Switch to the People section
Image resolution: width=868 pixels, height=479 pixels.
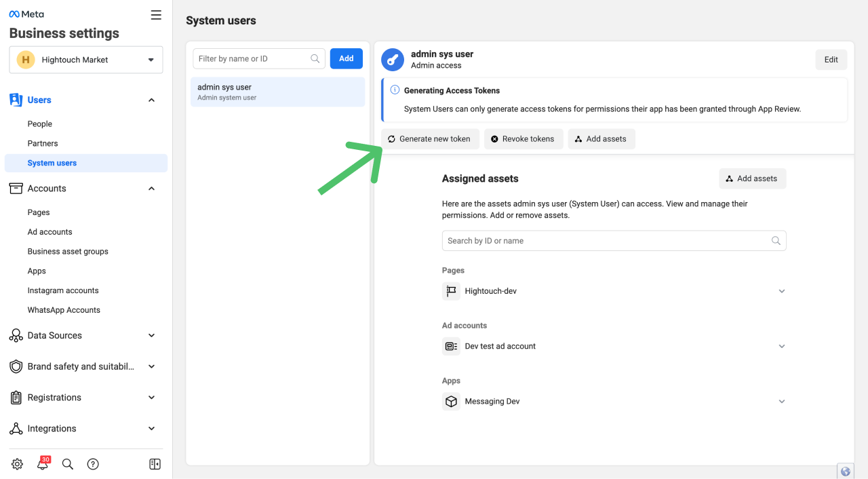pos(39,123)
